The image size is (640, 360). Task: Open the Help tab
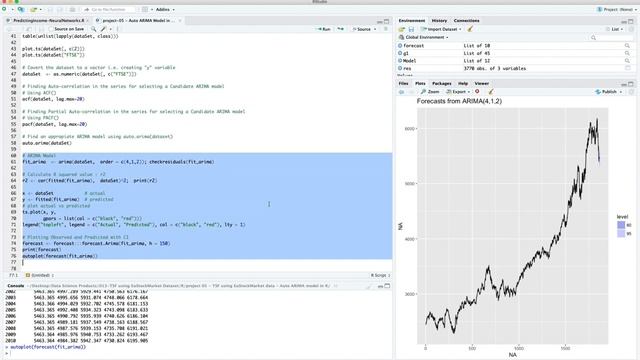coord(462,83)
